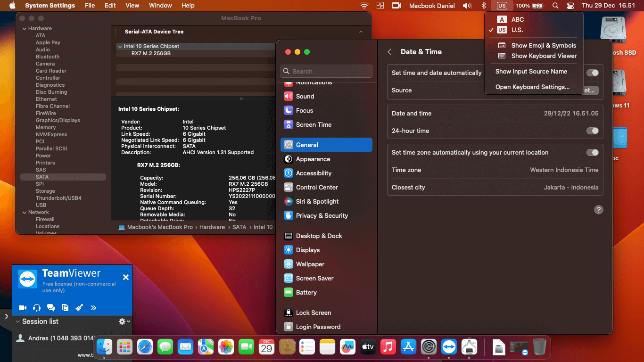Toggle Set time and date automatically
The width and height of the screenshot is (644, 362).
(x=592, y=73)
